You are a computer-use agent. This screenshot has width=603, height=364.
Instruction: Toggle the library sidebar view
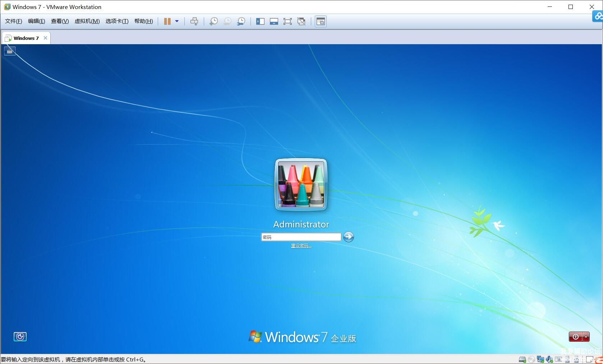[260, 21]
